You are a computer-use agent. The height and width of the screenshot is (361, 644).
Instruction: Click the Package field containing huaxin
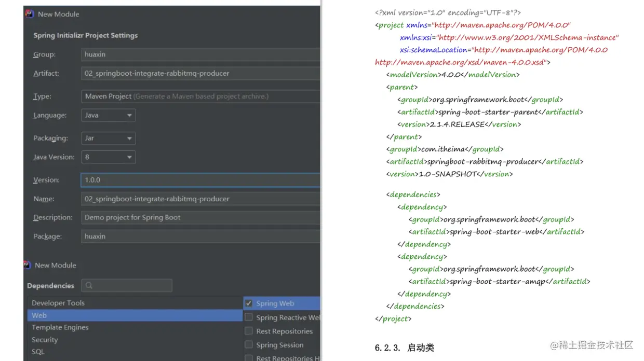click(x=200, y=236)
